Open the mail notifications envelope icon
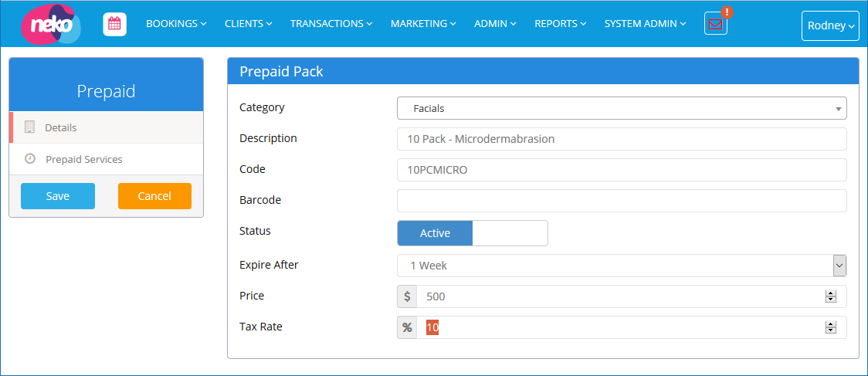The height and width of the screenshot is (376, 868). click(715, 24)
